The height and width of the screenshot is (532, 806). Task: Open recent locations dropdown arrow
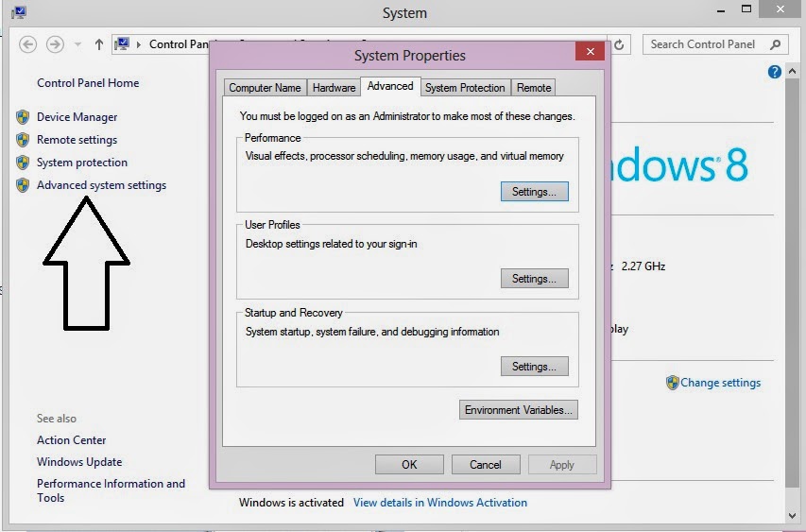tap(77, 44)
